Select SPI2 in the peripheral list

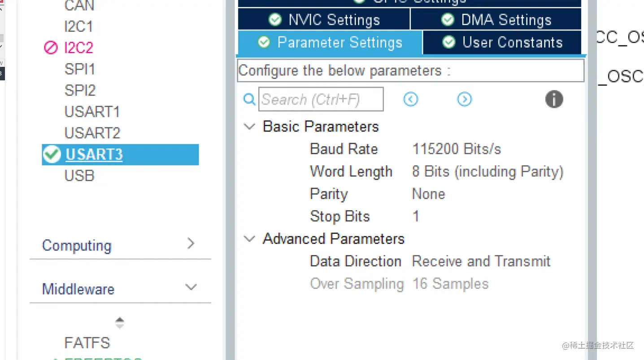click(80, 90)
